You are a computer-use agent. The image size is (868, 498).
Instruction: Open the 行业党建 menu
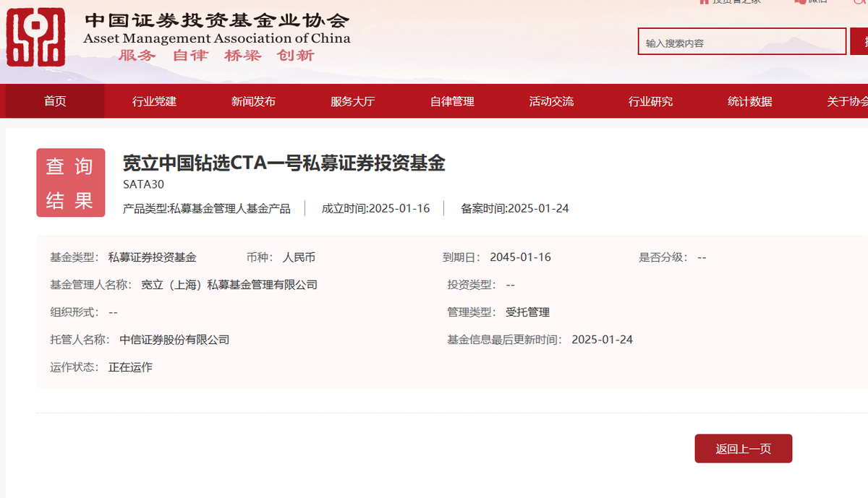tap(154, 101)
